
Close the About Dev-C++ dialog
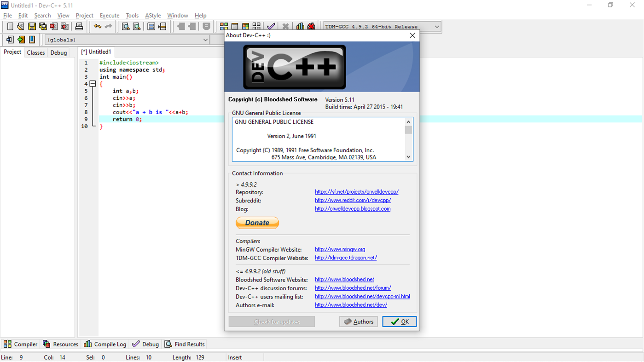412,35
